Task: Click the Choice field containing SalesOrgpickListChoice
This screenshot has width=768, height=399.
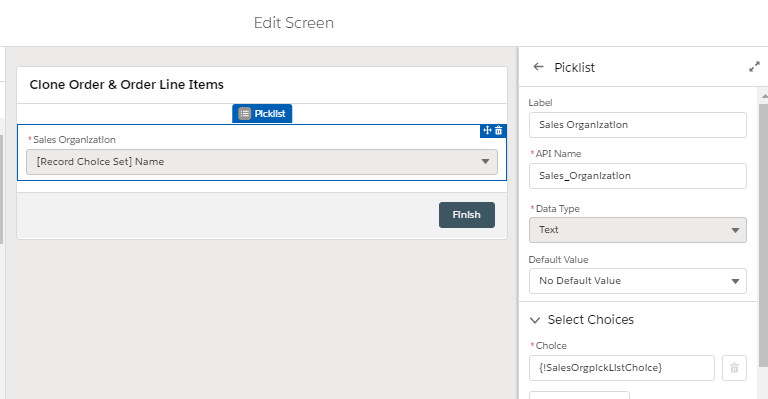Action: tap(622, 368)
